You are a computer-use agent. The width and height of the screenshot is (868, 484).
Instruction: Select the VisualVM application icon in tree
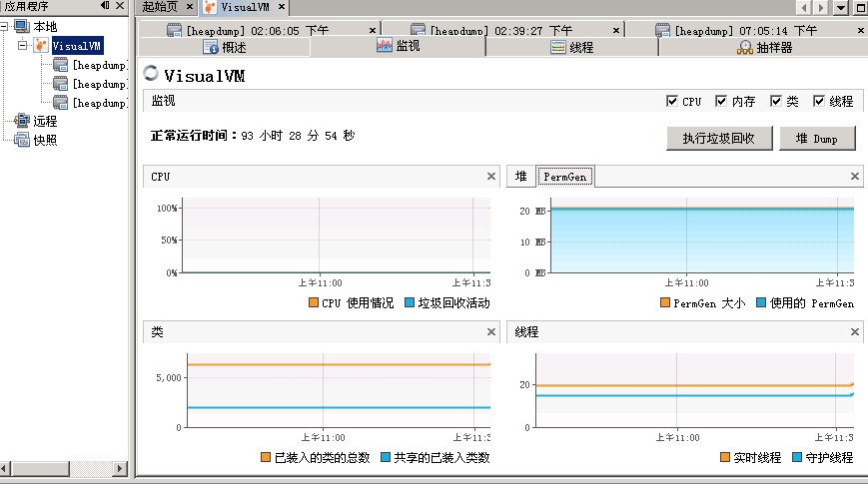click(x=40, y=46)
